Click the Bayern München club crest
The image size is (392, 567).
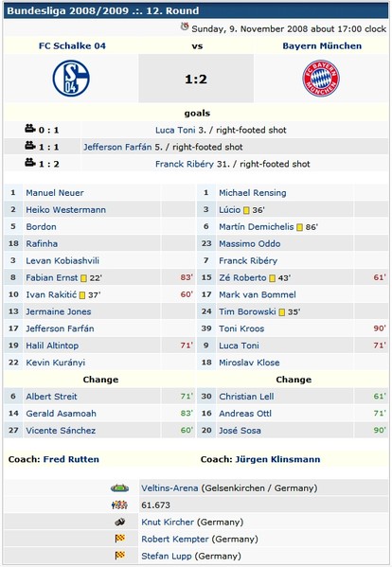pyautogui.click(x=321, y=79)
